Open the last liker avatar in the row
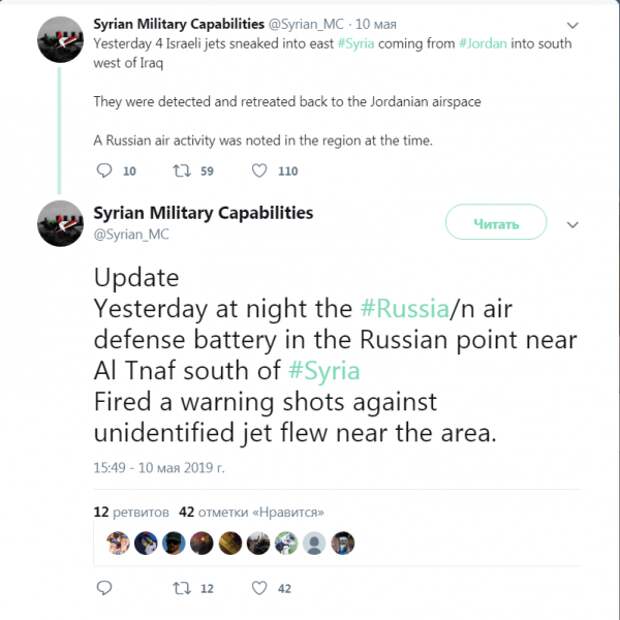 tap(342, 543)
